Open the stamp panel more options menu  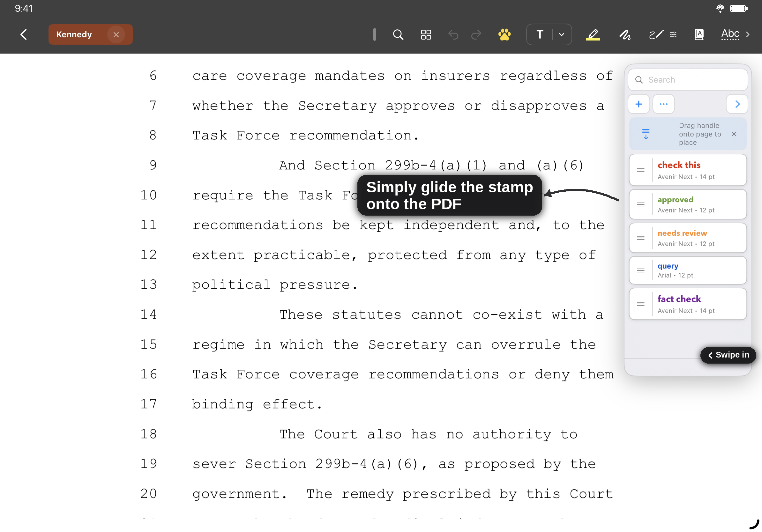point(663,104)
